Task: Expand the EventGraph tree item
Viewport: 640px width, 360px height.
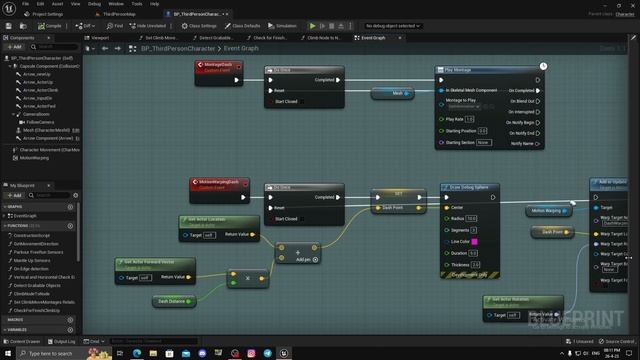Action: (4, 216)
